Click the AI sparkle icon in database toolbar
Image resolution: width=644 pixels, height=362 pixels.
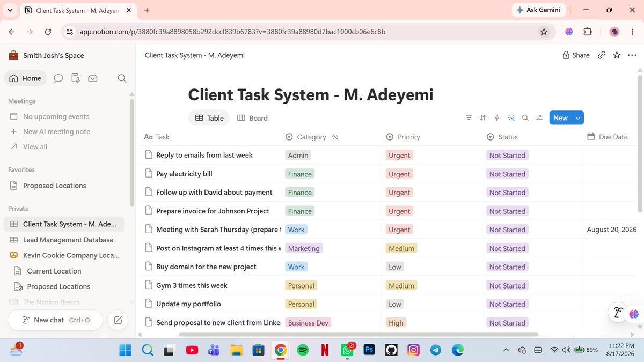511,118
